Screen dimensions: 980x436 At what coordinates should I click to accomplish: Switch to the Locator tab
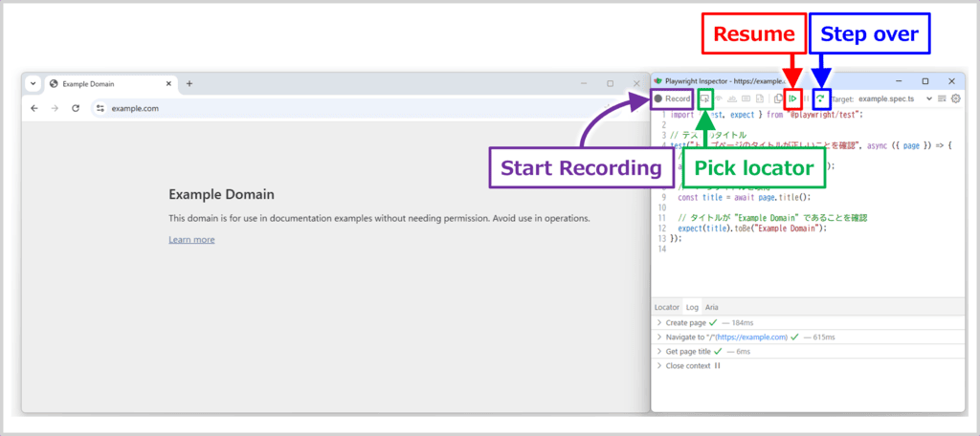point(667,307)
